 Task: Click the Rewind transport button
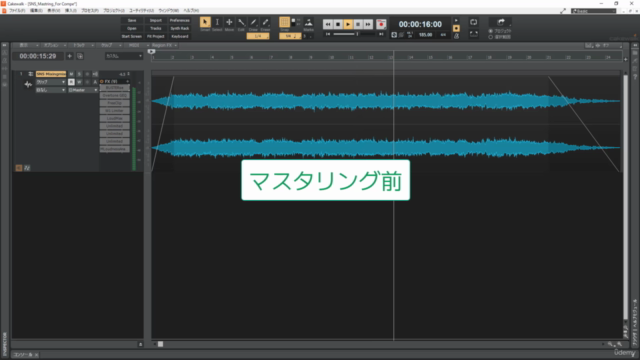(328, 24)
